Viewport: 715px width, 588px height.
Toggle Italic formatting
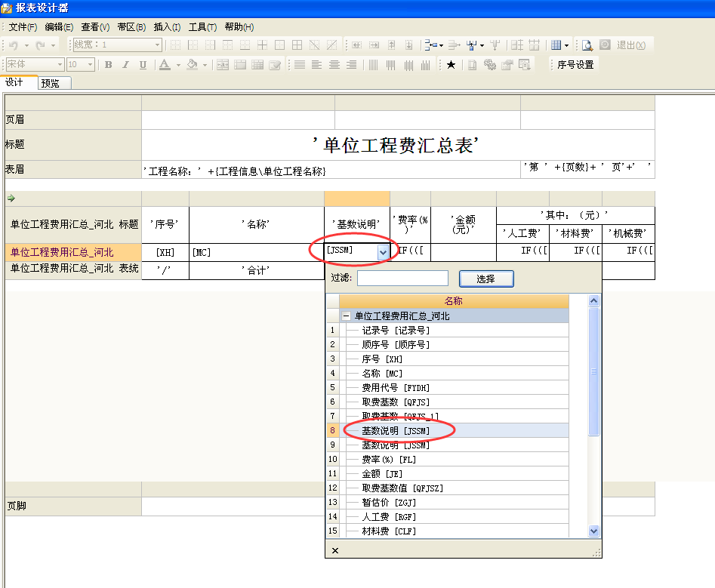pos(125,65)
